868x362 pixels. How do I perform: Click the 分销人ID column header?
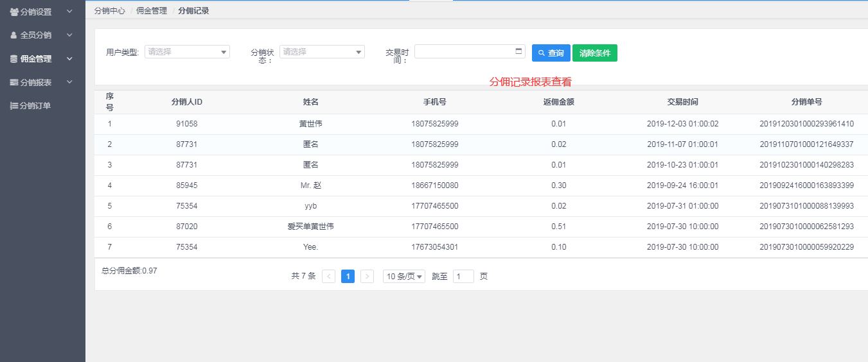click(187, 102)
